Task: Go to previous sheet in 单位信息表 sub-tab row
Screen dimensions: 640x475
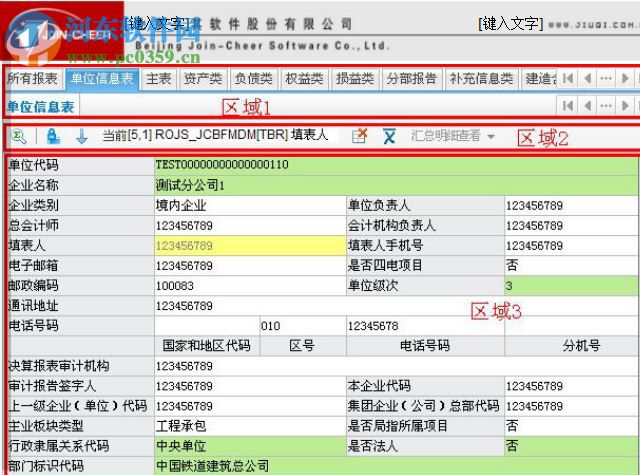Action: click(x=587, y=106)
